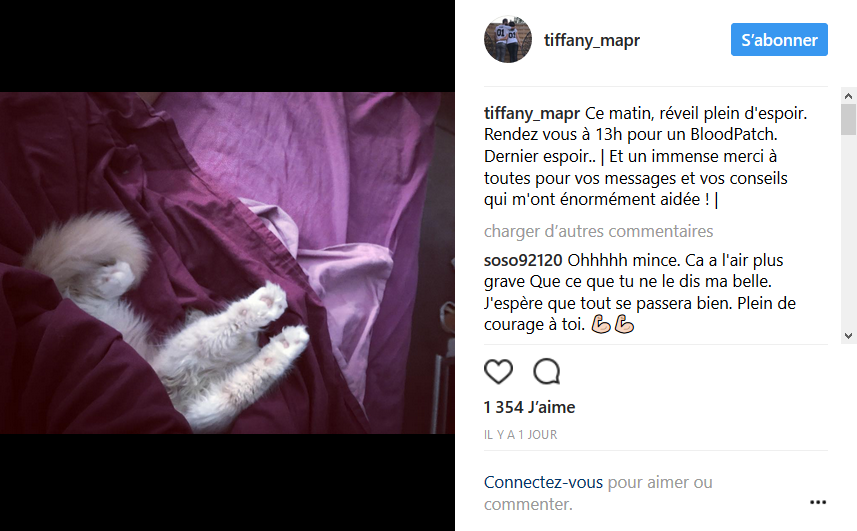
Task: Open the comment speech bubble icon
Action: [547, 371]
